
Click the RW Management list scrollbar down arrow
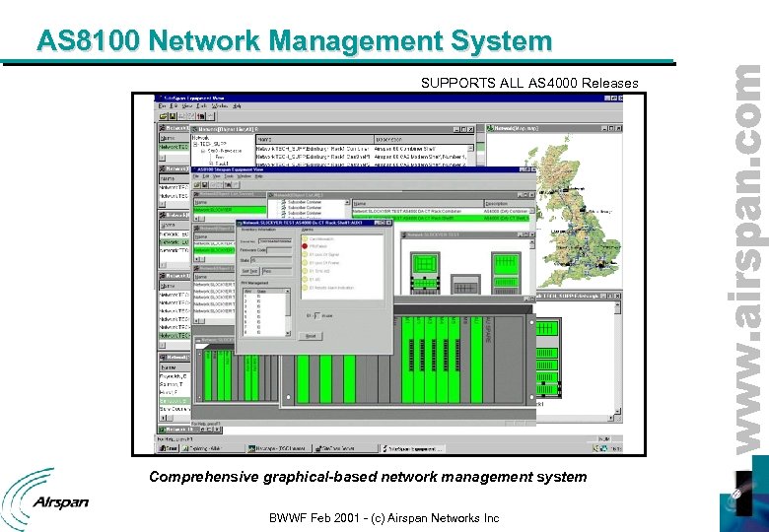pos(288,333)
